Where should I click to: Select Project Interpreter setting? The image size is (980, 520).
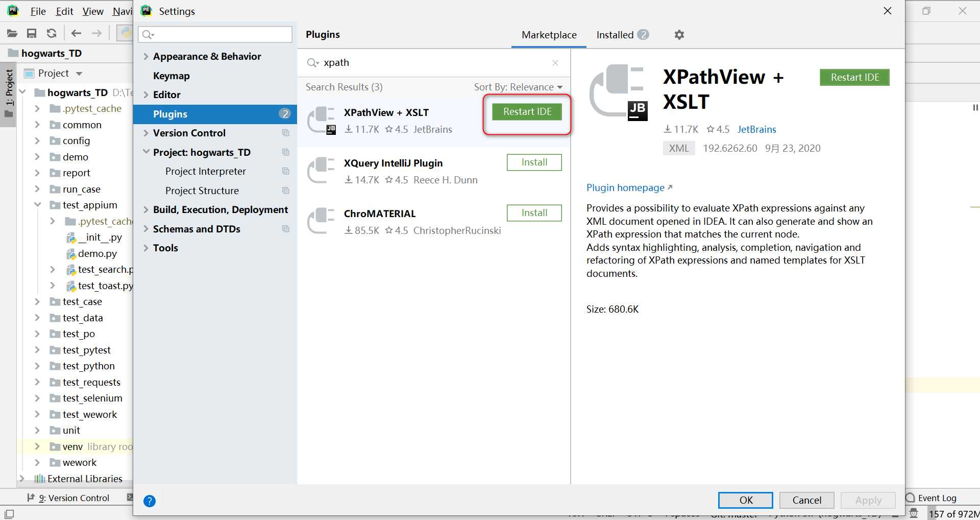point(206,171)
